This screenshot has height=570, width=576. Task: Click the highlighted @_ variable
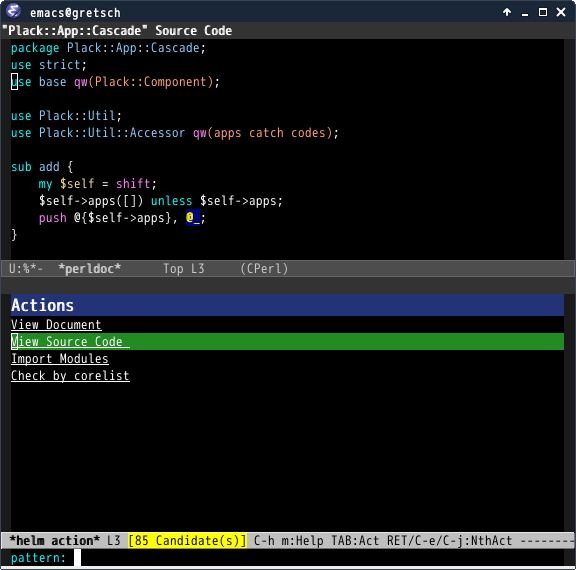point(193,218)
